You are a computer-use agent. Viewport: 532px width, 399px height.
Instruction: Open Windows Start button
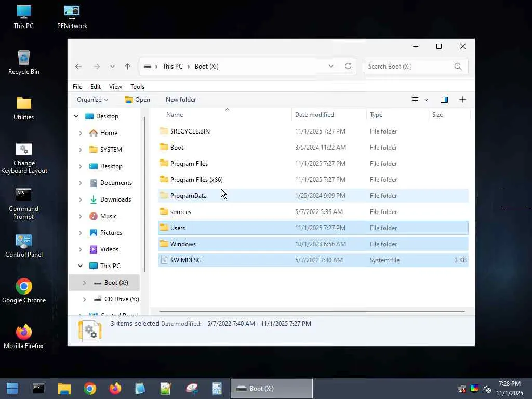click(12, 389)
